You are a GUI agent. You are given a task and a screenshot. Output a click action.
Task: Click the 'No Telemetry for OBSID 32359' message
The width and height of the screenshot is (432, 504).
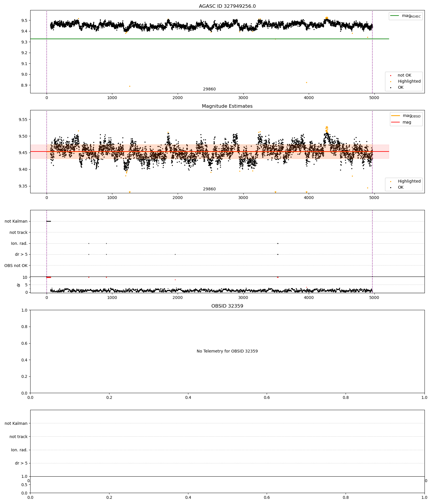click(227, 351)
